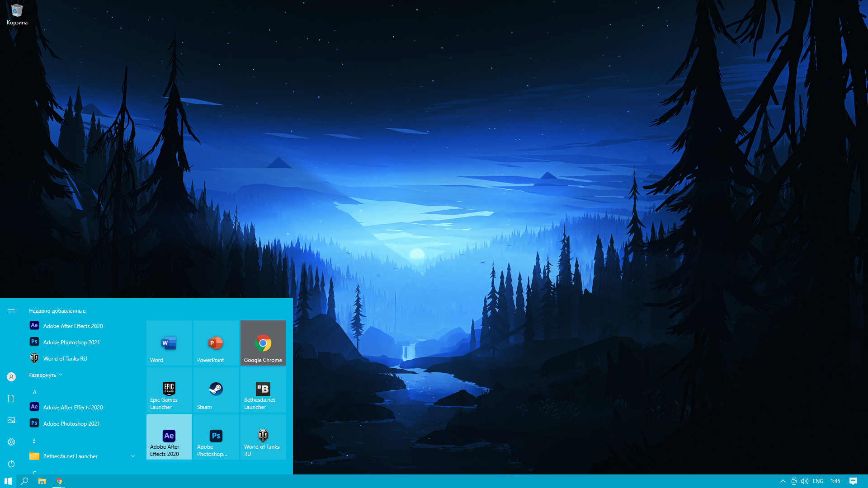
Task: Open Adobe Photoshop 2021 under recently added
Action: click(x=82, y=342)
